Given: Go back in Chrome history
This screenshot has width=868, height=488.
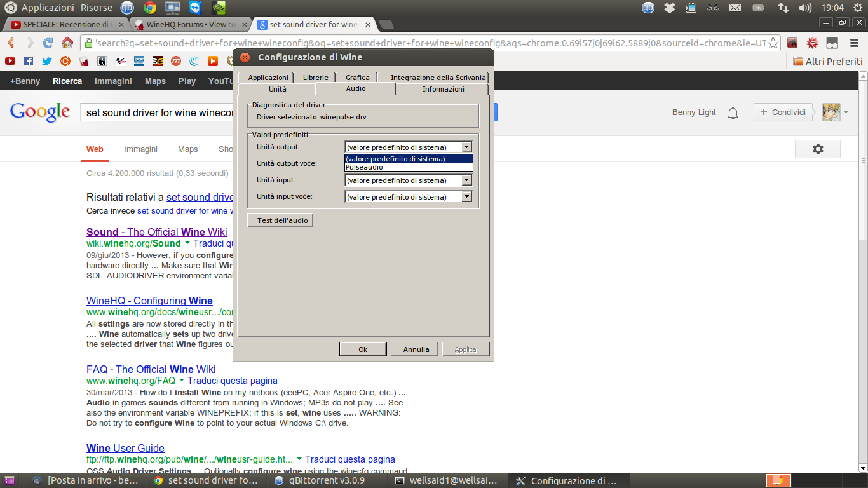Looking at the screenshot, I should pos(11,43).
